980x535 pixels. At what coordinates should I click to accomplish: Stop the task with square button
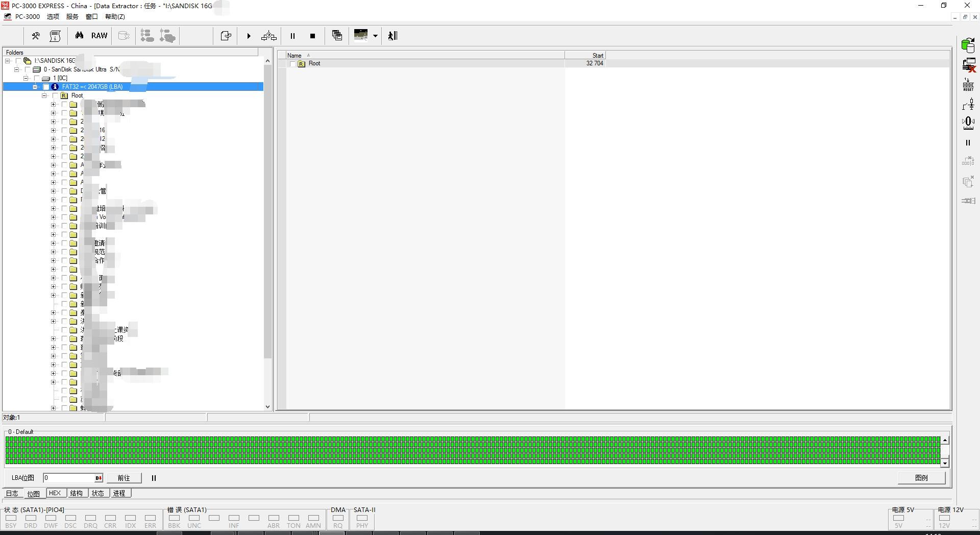click(312, 36)
